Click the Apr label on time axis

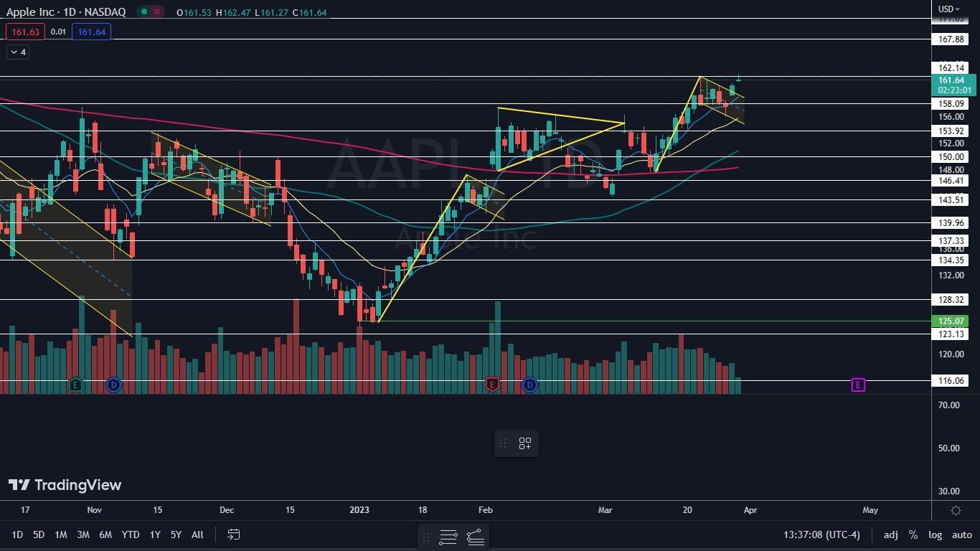[x=750, y=510]
